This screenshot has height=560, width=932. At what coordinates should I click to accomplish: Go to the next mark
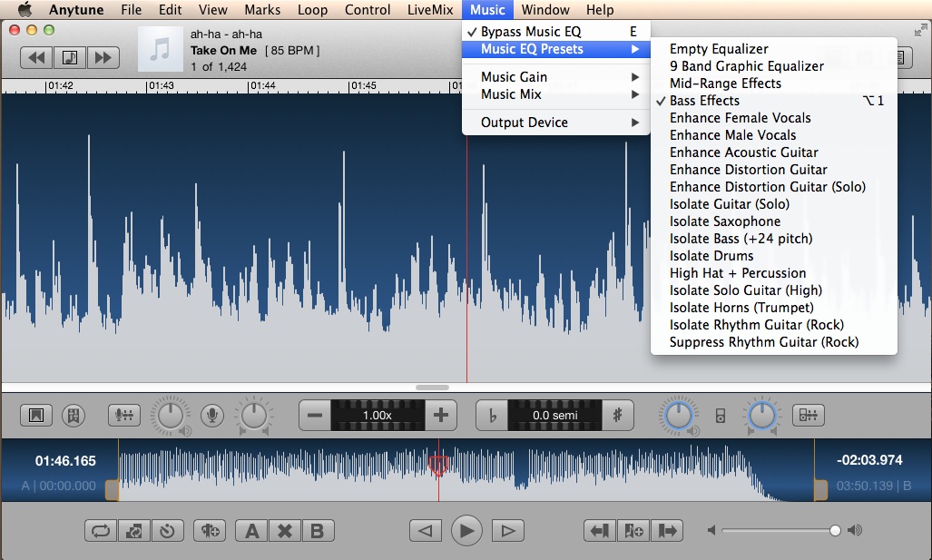point(667,530)
